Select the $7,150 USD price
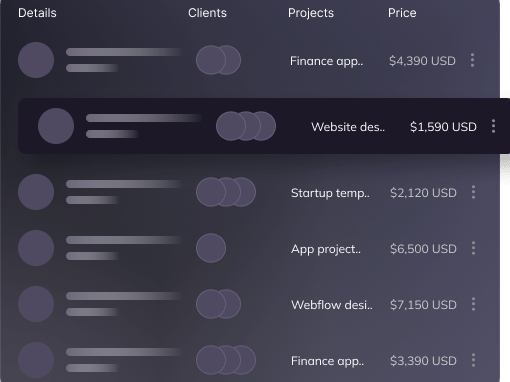Screen dimensions: 510x382 point(423,305)
